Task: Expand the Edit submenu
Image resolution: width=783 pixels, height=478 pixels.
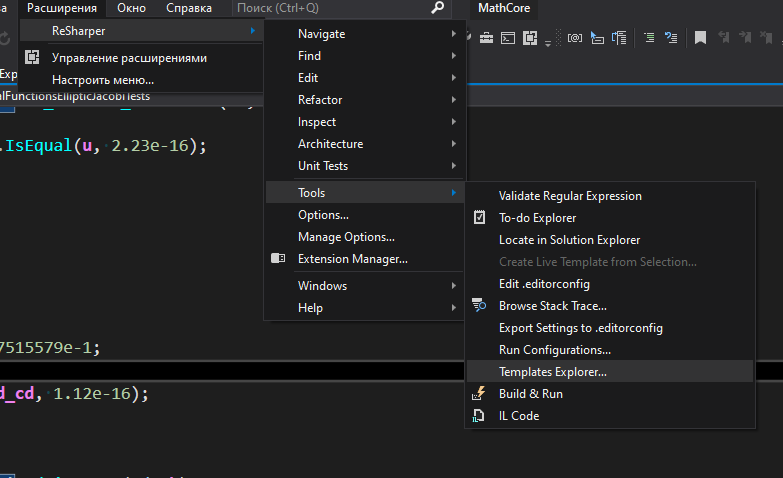Action: coord(365,78)
